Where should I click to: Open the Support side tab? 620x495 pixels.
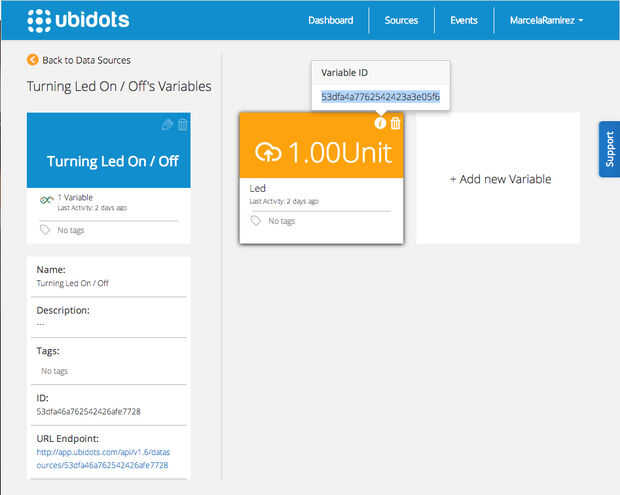609,149
